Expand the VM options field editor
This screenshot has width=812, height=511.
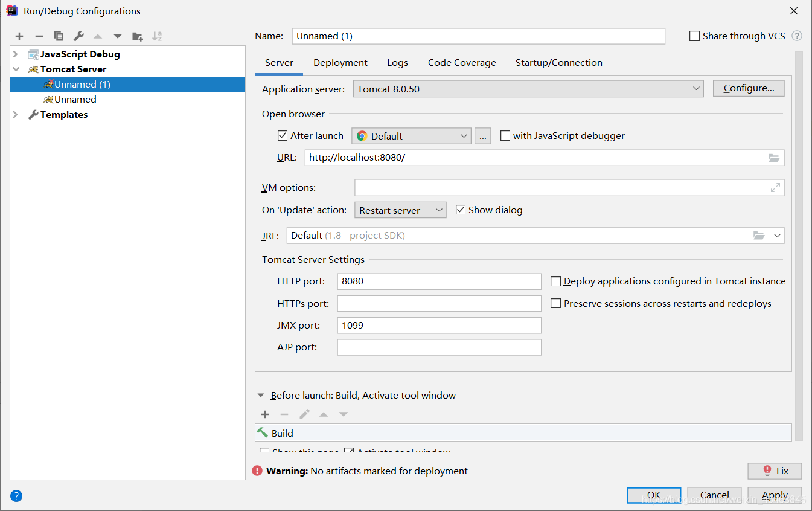click(x=775, y=188)
